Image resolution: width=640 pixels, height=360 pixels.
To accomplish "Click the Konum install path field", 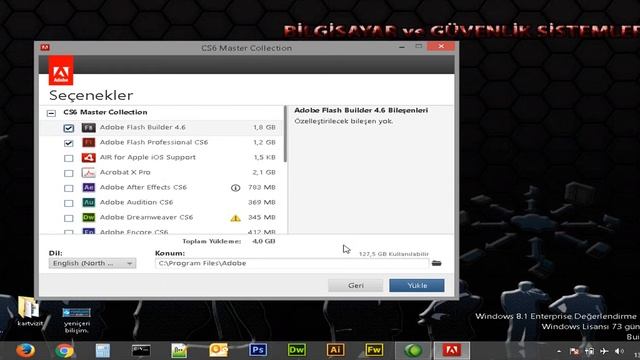I will (x=292, y=263).
